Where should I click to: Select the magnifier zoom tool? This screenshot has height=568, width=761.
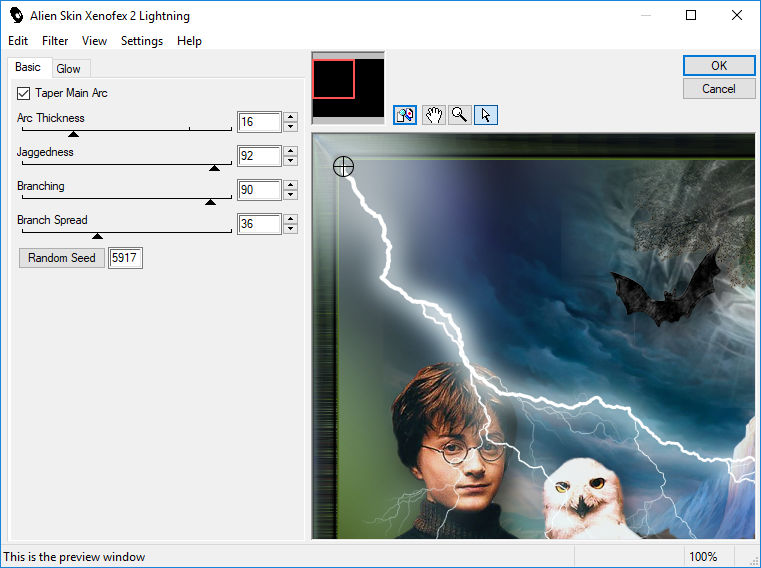tap(460, 115)
